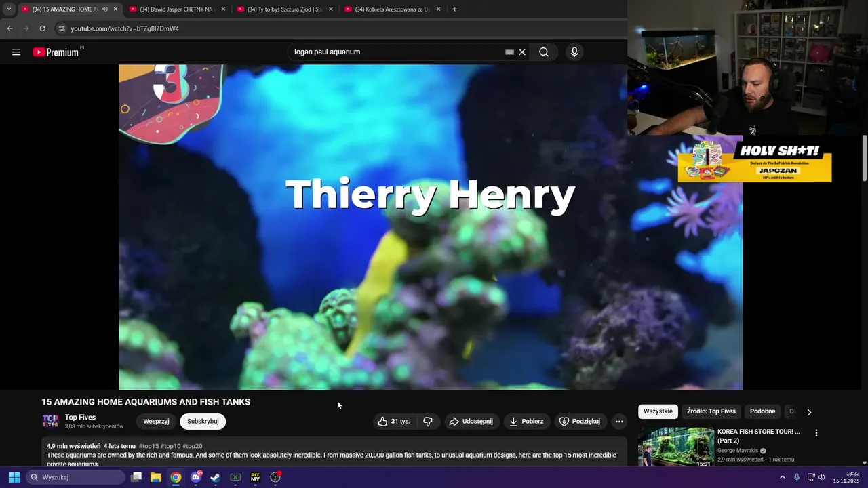The width and height of the screenshot is (868, 488).
Task: Select the Źródło: Top Fives chip
Action: coord(711,411)
